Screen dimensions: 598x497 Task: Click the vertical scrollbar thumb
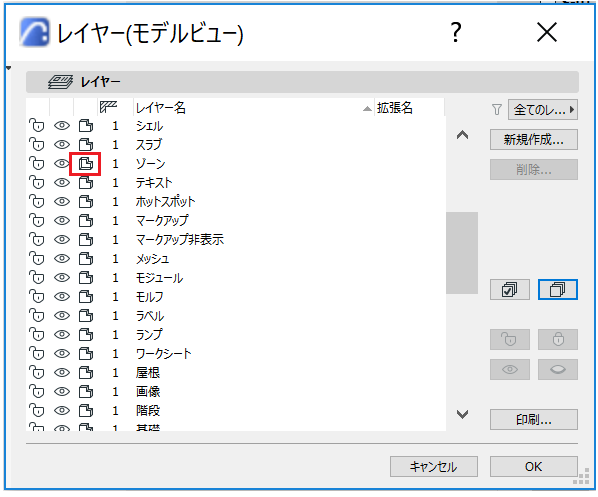tap(462, 253)
